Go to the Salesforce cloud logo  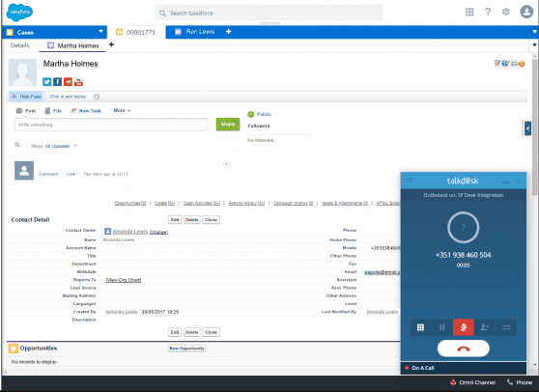[19, 12]
